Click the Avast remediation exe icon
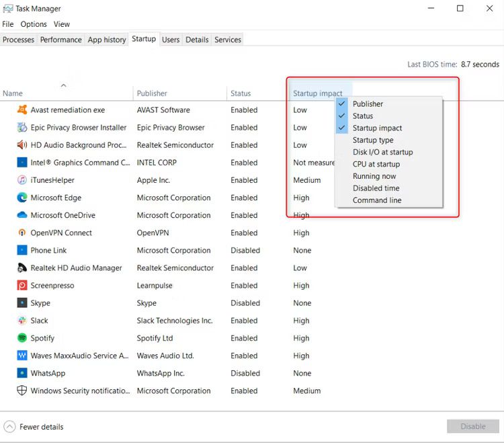This screenshot has width=504, height=443. [22, 110]
